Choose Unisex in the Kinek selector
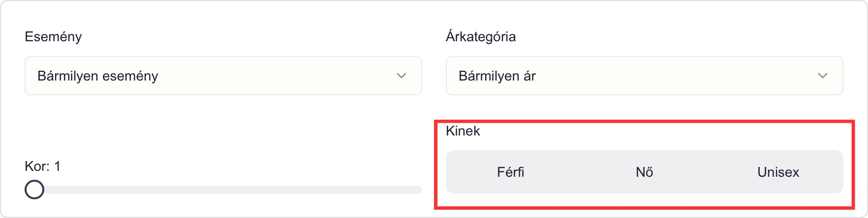This screenshot has width=868, height=218. 778,172
